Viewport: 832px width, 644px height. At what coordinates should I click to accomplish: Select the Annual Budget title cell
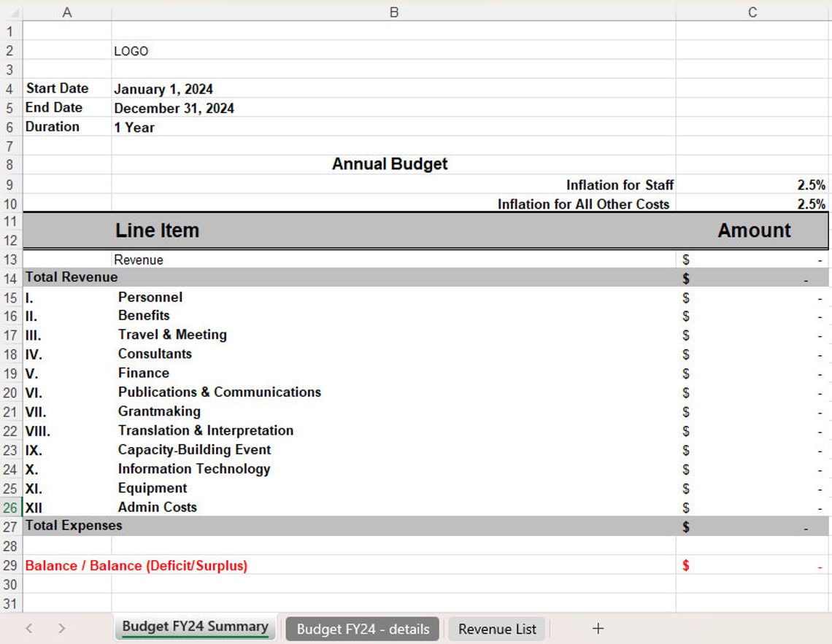(390, 164)
